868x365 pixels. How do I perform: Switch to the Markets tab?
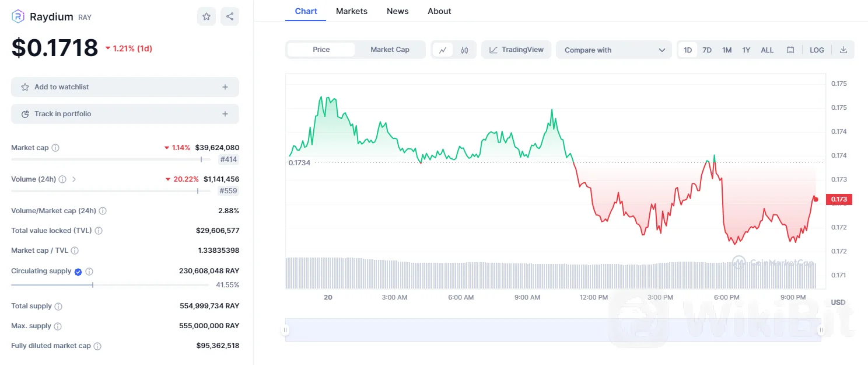(x=352, y=11)
